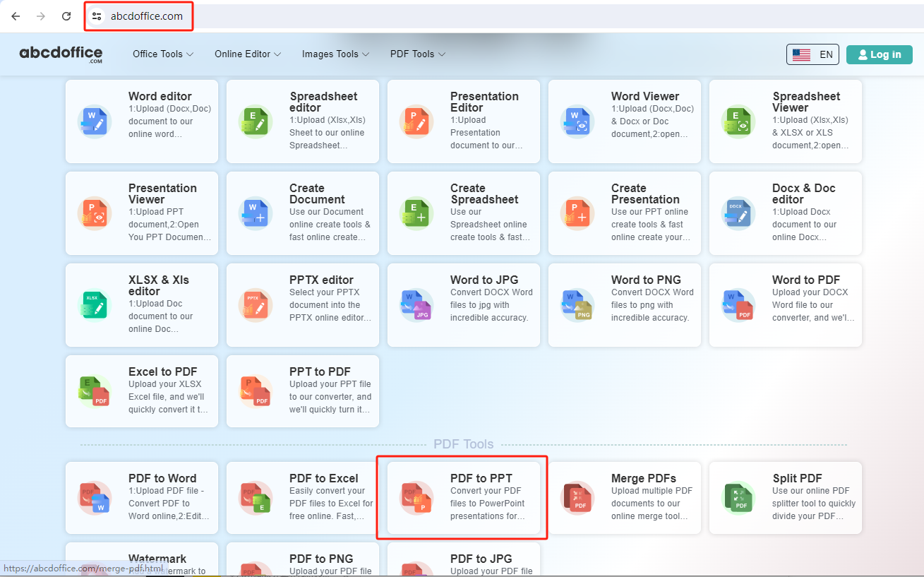Click the Word to PDF icon
924x577 pixels.
pyautogui.click(x=738, y=305)
